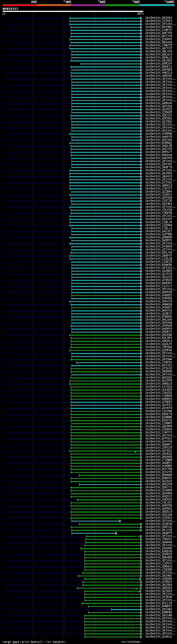Viewport: 177px width, 644px height.
Task: Click the short cyan bar for UniRef100_Q6QEF5
Action: coord(94,533)
